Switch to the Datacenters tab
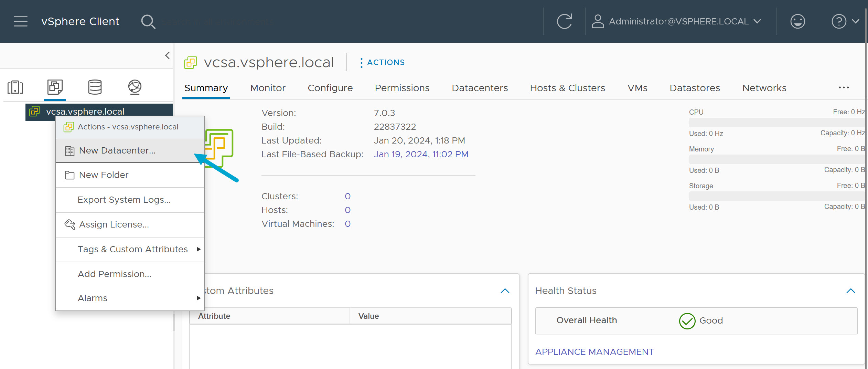 (480, 88)
